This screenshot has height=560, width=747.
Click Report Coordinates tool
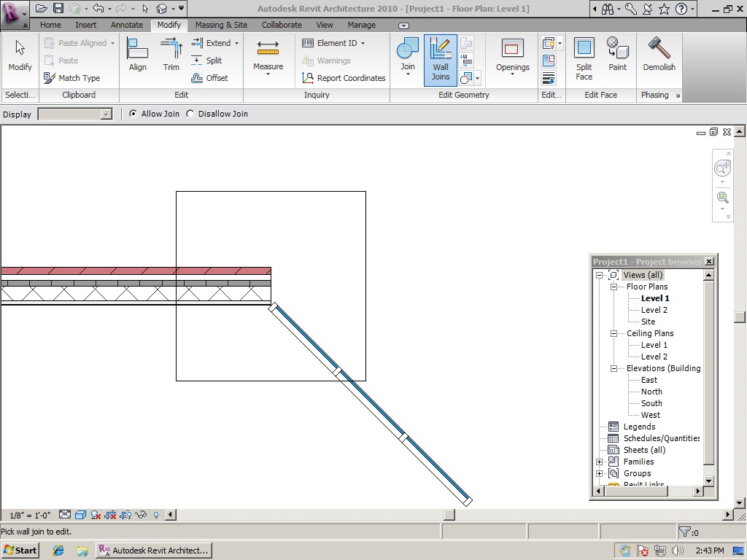[x=344, y=77]
